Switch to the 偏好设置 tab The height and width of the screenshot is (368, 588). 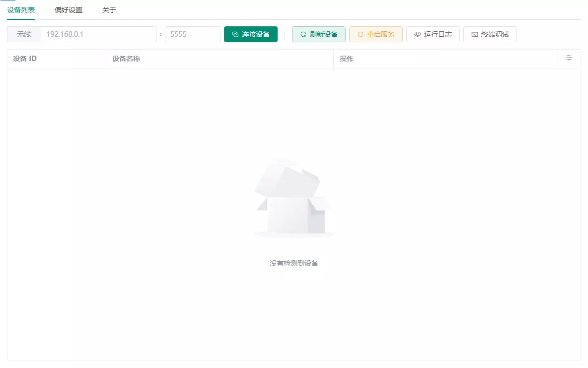(69, 10)
